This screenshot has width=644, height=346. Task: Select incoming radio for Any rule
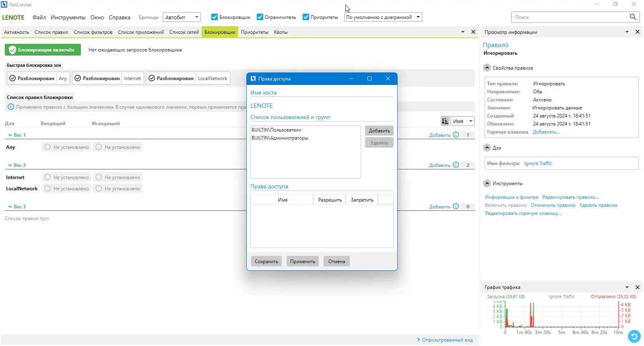pyautogui.click(x=47, y=147)
